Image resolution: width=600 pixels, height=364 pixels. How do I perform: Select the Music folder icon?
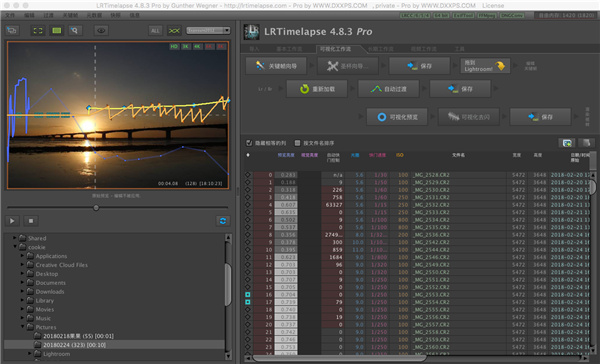point(30,318)
